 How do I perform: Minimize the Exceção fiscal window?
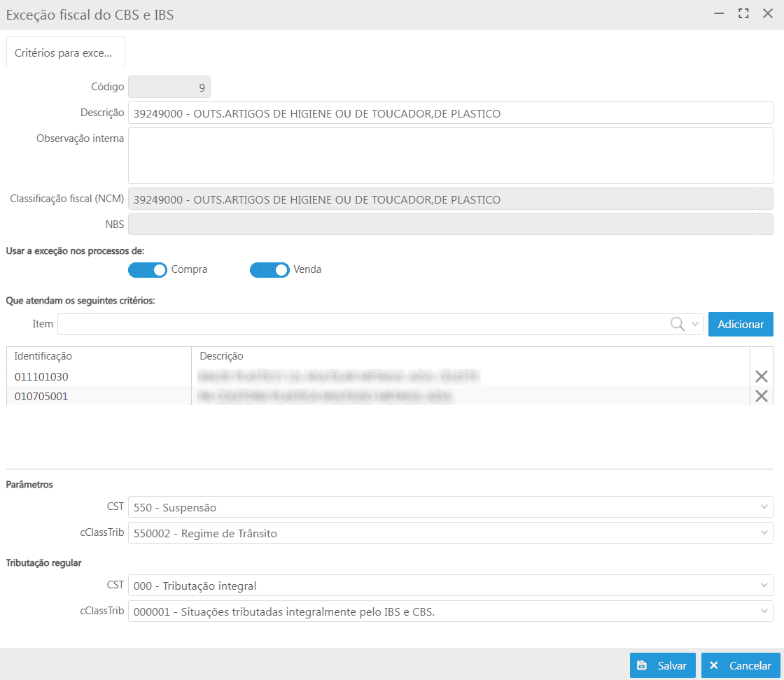click(719, 14)
